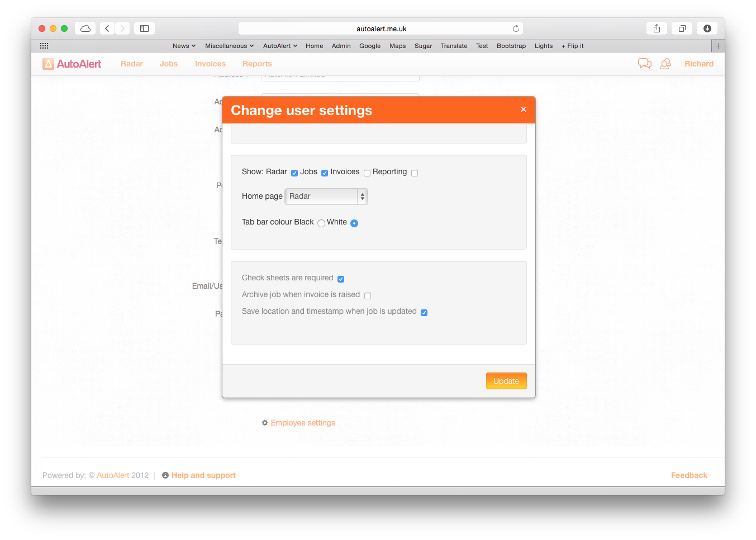
Task: Toggle Save location and timestamp checkbox
Action: (424, 313)
